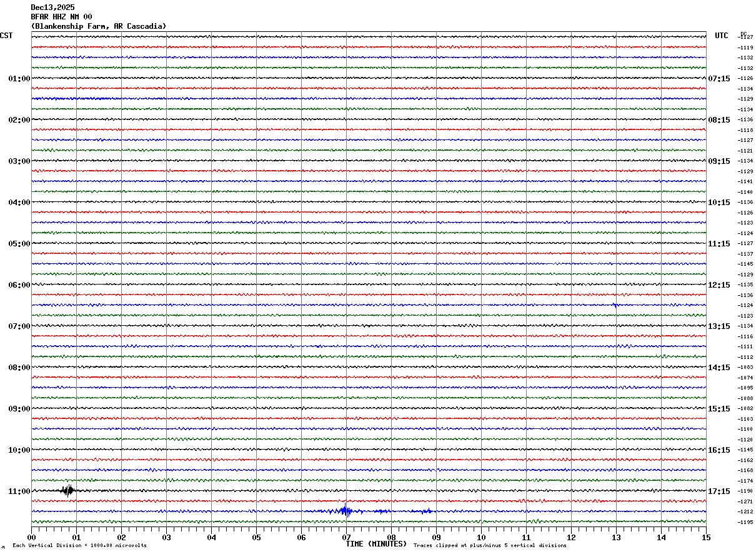Click the CST timezone label
Screen dimensions: 756x554
(6, 36)
